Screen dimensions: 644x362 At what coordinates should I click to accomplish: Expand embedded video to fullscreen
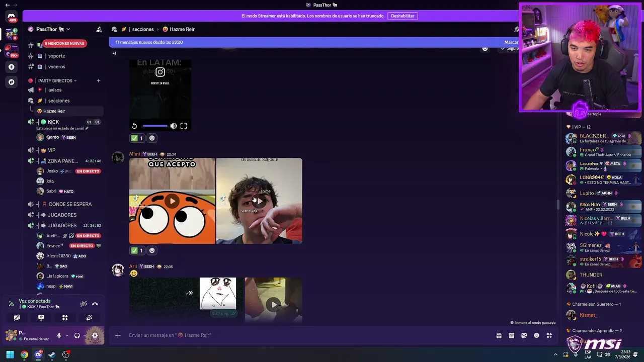pos(184,126)
